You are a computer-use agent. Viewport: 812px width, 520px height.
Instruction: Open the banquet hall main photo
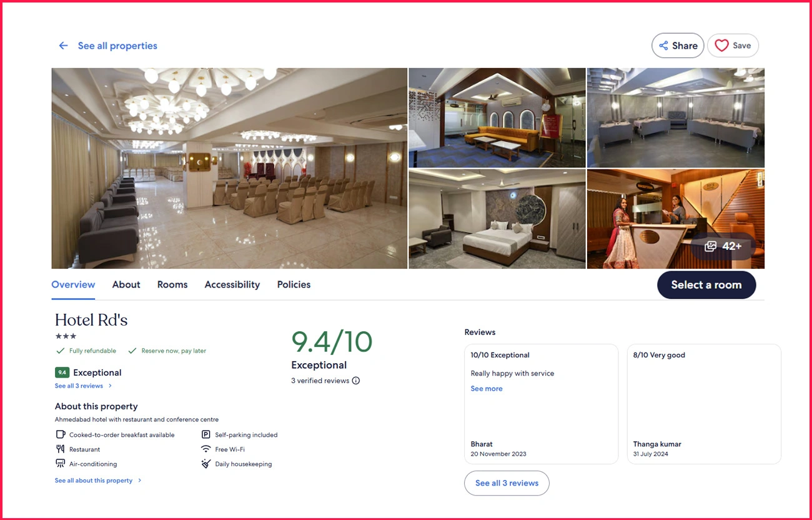click(229, 168)
